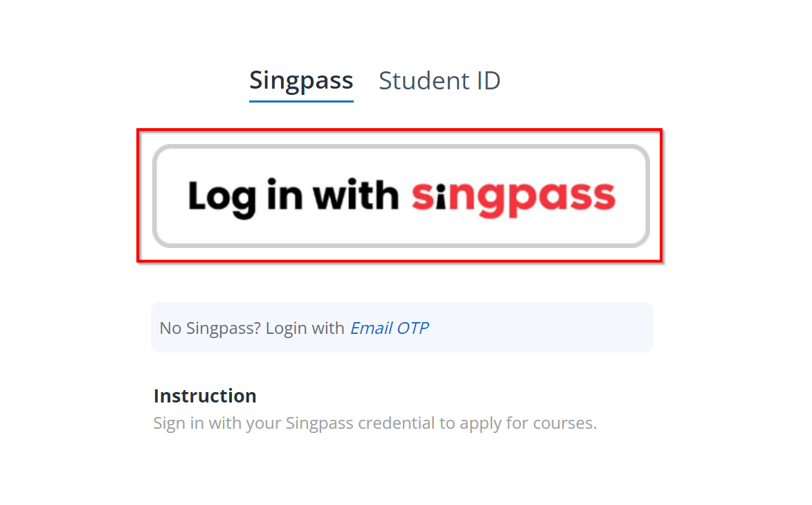Image resolution: width=812 pixels, height=505 pixels.
Task: Click the Instruction heading
Action: 204,396
